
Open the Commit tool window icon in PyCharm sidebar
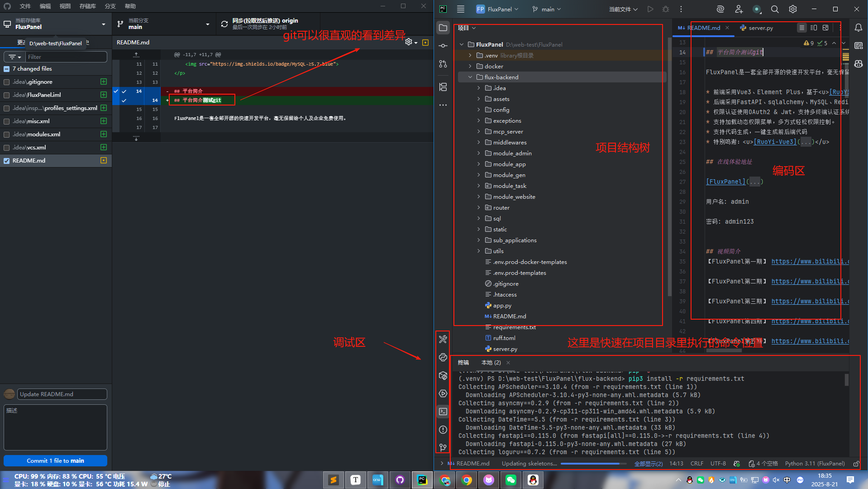point(443,46)
